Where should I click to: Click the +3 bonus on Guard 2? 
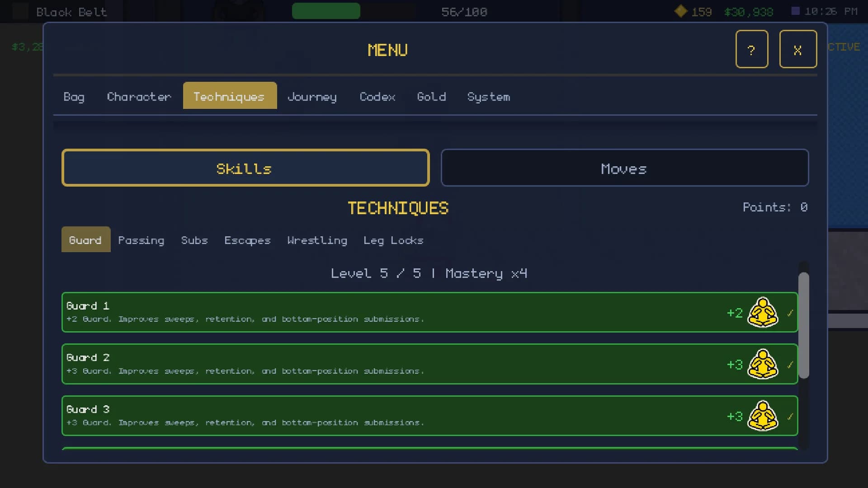[x=735, y=365]
